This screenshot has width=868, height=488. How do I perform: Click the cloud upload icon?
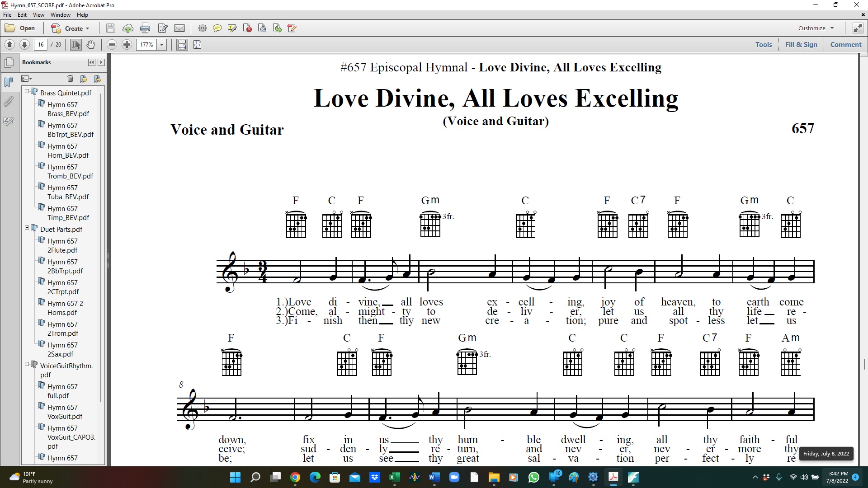coord(128,28)
